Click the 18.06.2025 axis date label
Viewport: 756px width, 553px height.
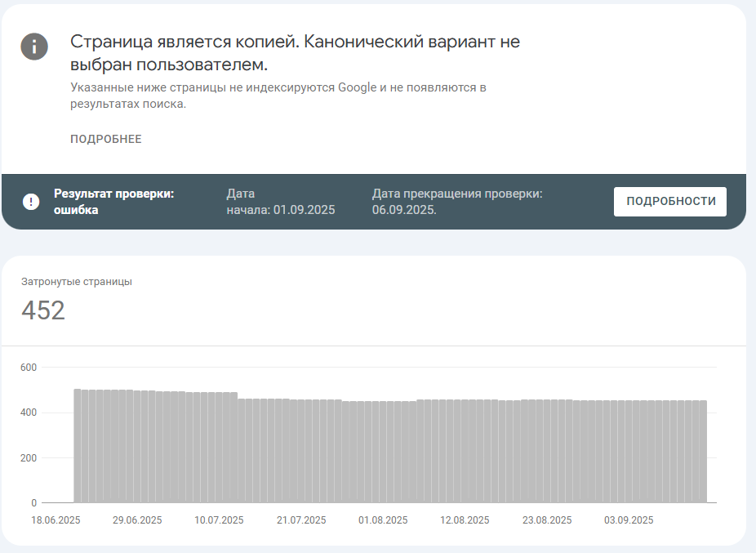(x=56, y=520)
